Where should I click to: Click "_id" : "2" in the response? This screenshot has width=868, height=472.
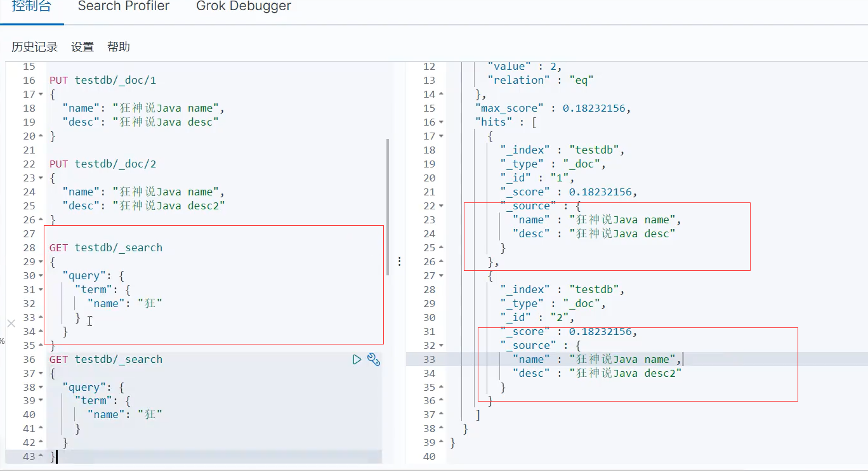coord(537,318)
